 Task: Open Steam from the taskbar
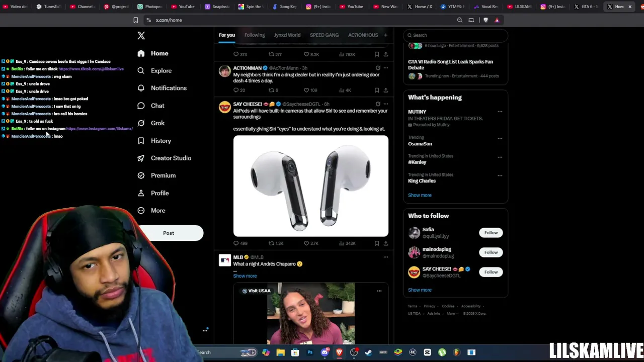(368, 352)
